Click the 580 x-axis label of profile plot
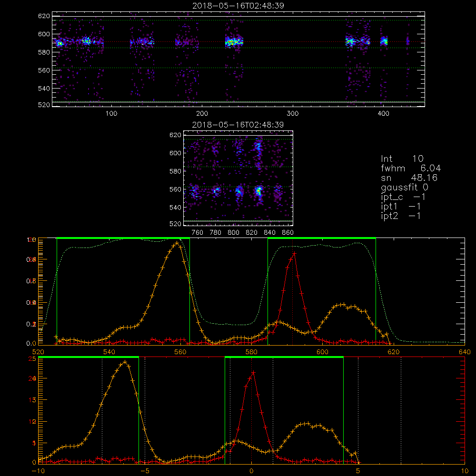This screenshot has height=476, width=476. coord(251,352)
